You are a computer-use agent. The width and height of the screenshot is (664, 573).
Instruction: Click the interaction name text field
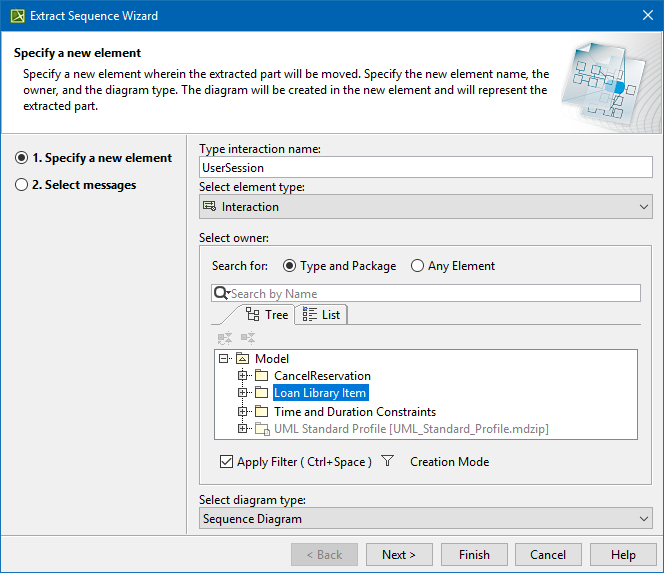click(x=425, y=169)
